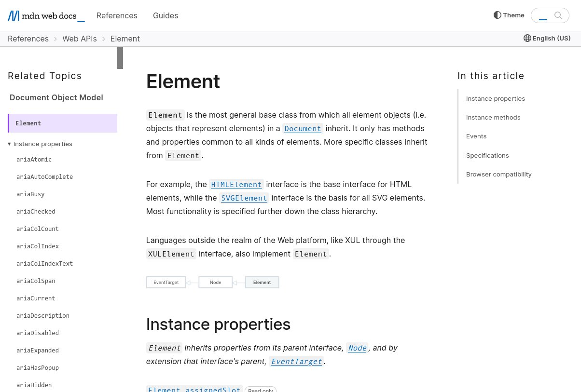Image resolution: width=581 pixels, height=392 pixels.
Task: Click the MDN Web Docs logo
Action: click(x=46, y=15)
